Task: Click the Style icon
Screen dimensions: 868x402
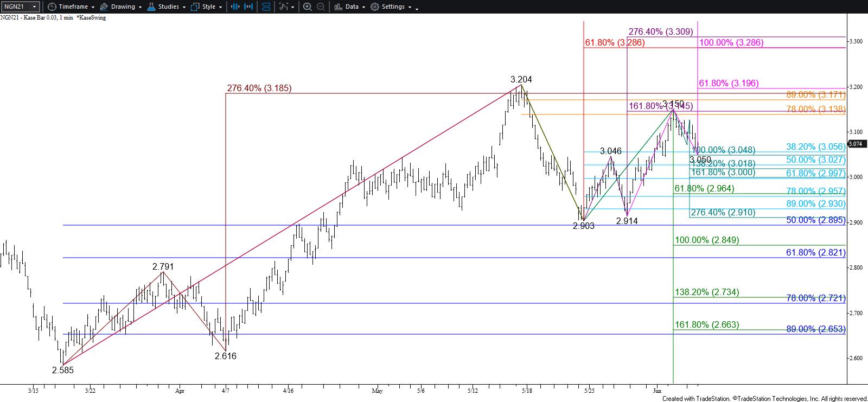Action: click(x=195, y=7)
